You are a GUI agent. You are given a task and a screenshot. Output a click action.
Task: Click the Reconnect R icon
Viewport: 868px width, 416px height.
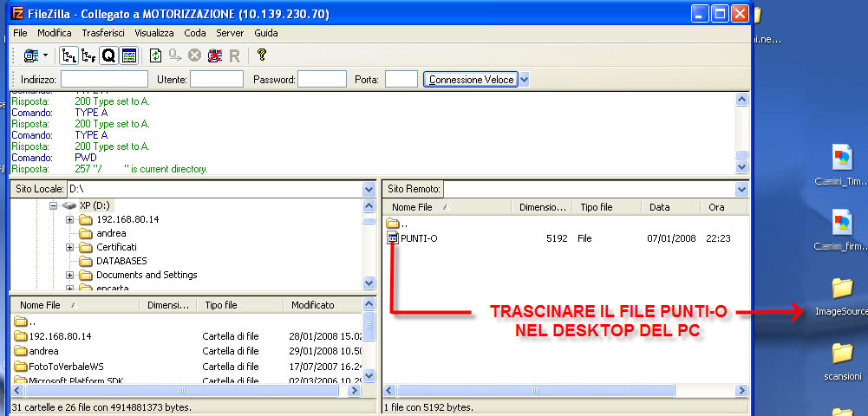233,55
